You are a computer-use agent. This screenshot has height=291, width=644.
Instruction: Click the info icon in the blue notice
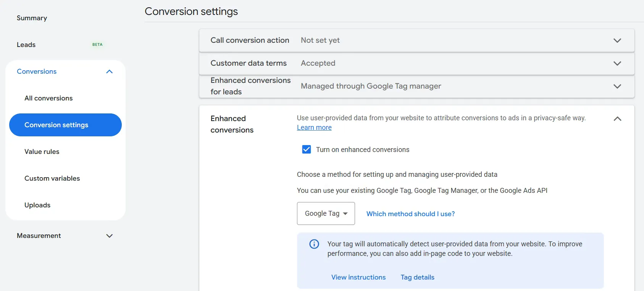click(x=314, y=244)
